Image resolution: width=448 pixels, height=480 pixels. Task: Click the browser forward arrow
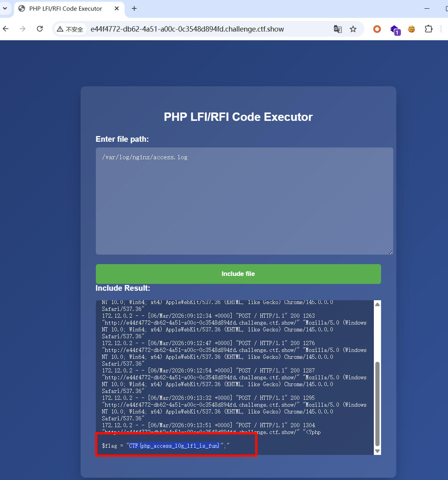point(22,29)
